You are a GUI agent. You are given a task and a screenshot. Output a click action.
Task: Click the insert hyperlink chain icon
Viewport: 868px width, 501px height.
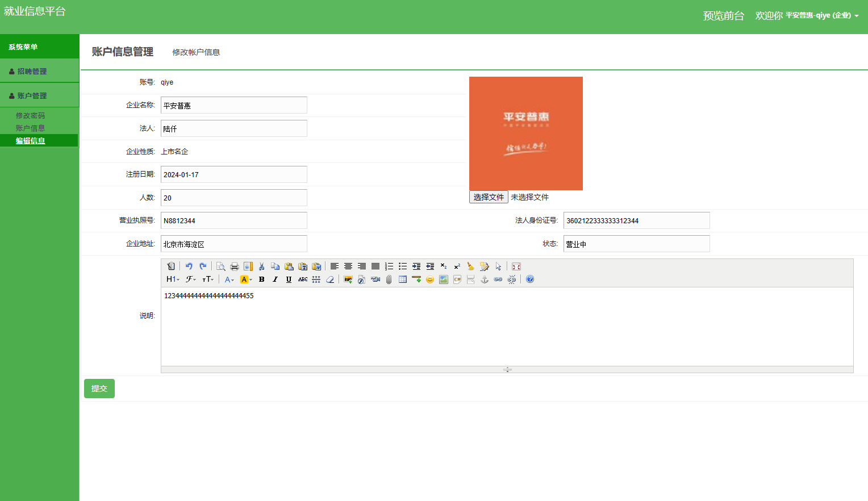coord(498,279)
